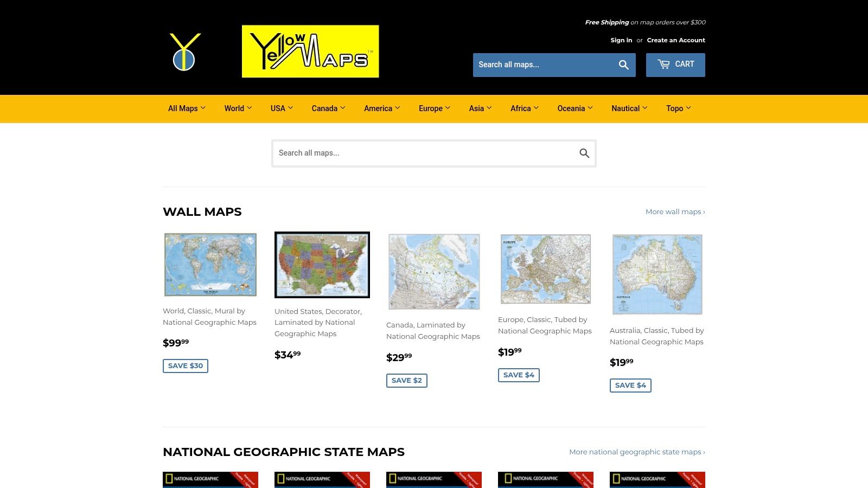
Task: Click the small Y emblem left of the logo
Action: click(x=185, y=52)
